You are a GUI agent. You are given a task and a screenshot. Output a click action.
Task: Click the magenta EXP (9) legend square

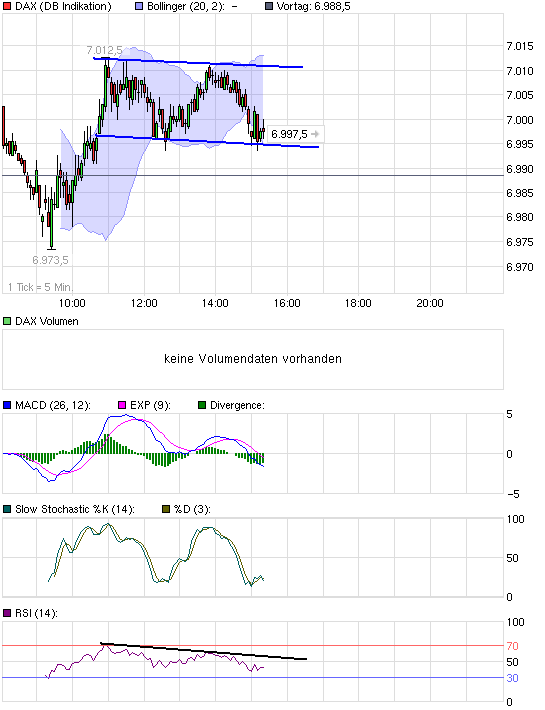tap(122, 405)
